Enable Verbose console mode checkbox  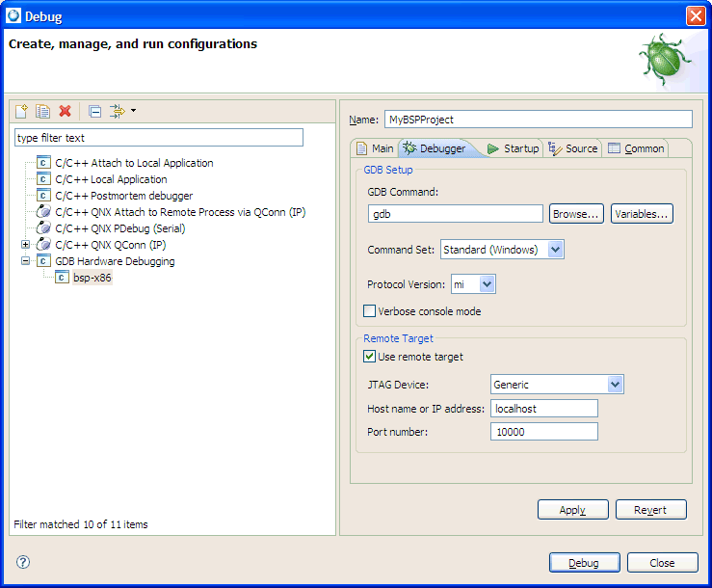pos(369,311)
